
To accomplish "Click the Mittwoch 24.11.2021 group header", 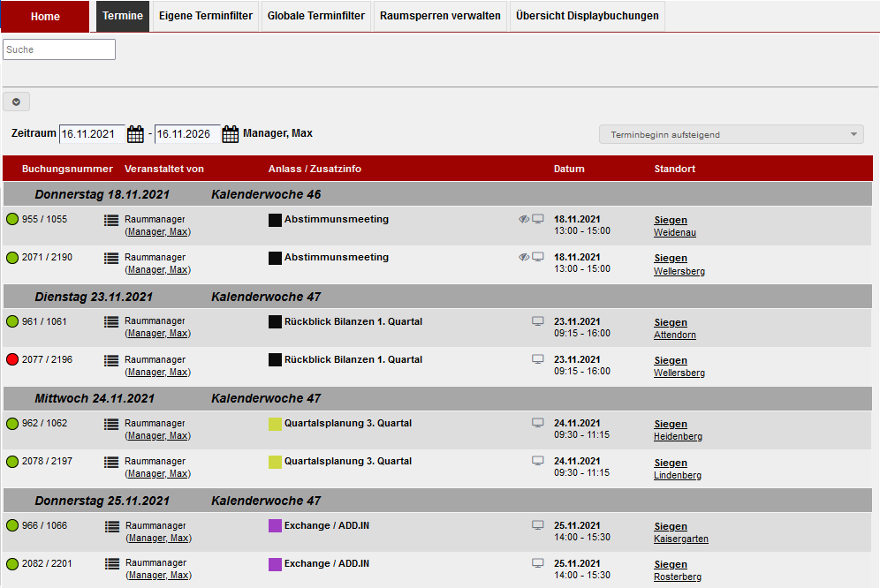I will (437, 399).
